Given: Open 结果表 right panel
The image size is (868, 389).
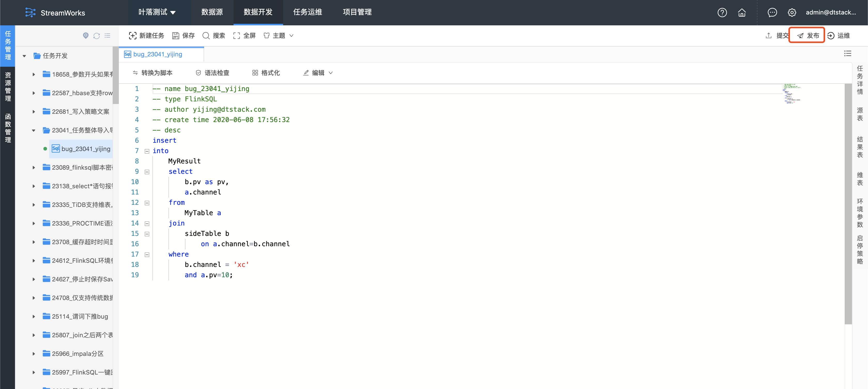Looking at the screenshot, I should click(x=859, y=147).
